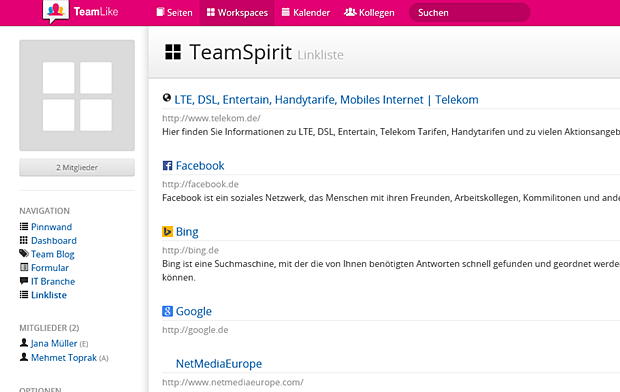
Task: Click the MITGLIEDER (2) section heading
Action: point(49,328)
